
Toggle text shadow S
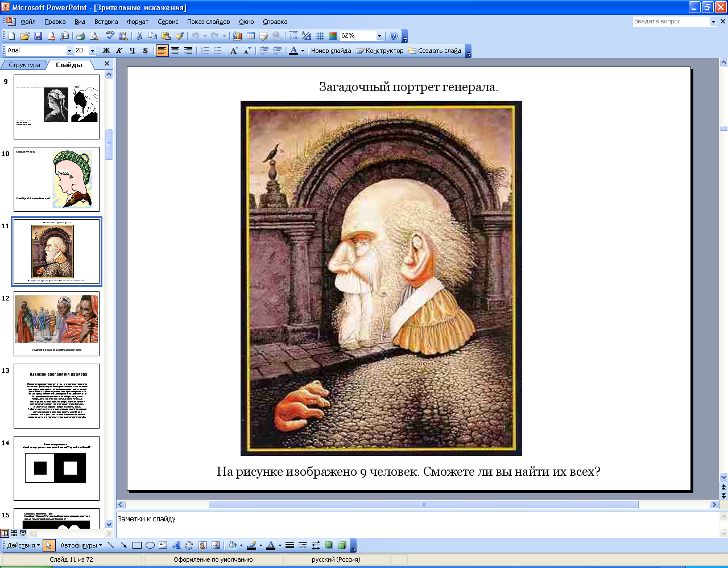click(146, 51)
